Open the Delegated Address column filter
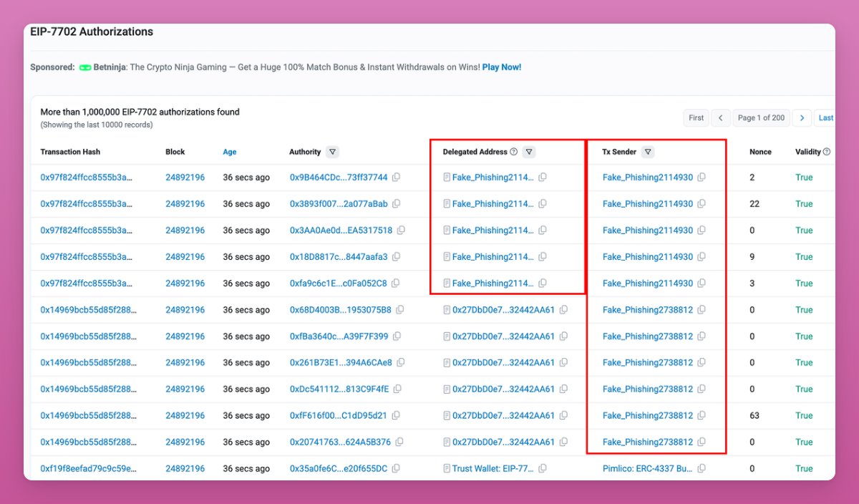The image size is (859, 504). pos(528,152)
